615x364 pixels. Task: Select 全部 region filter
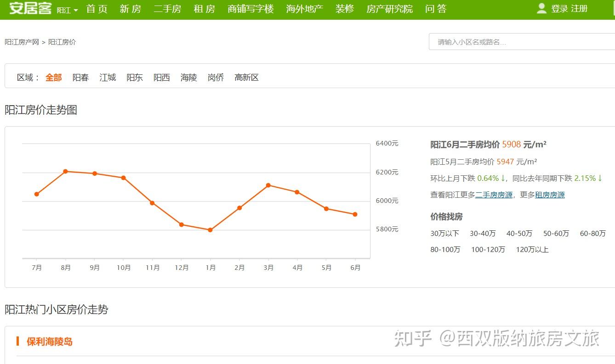tap(53, 78)
